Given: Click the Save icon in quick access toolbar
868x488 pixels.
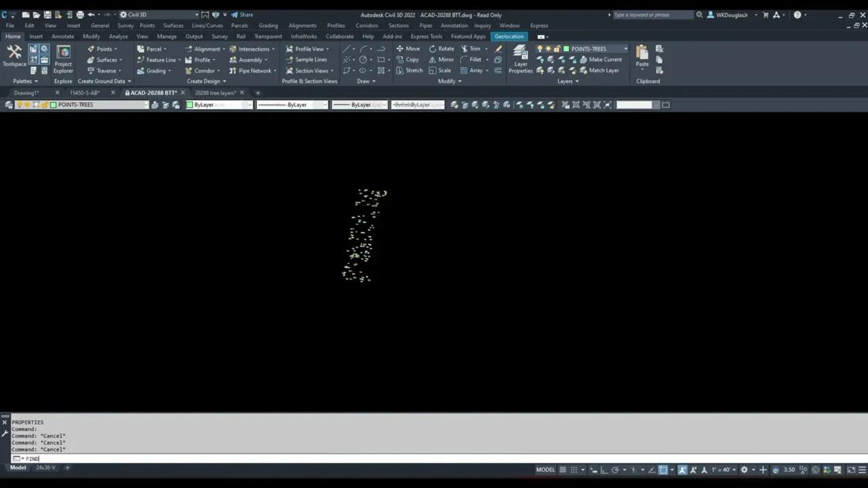Looking at the screenshot, I should click(x=47, y=15).
